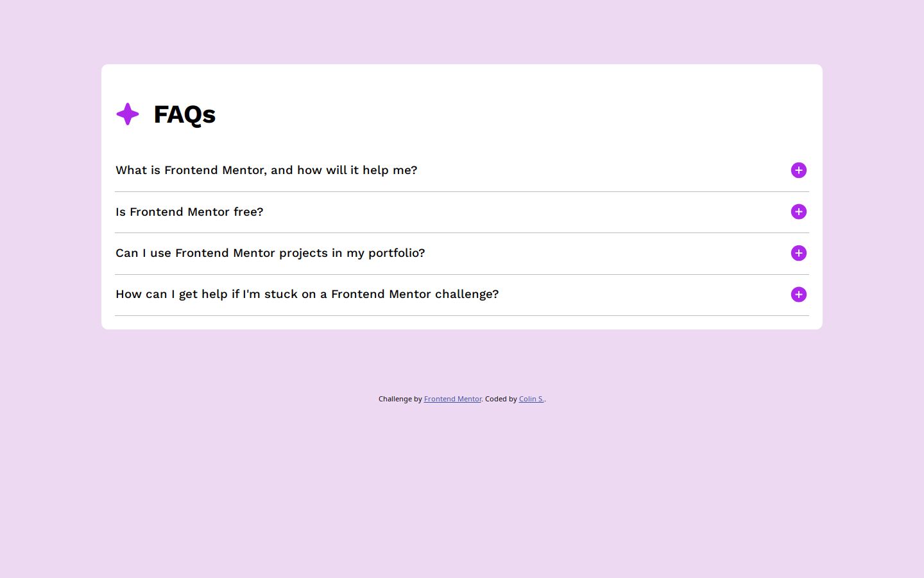Select the 'Challenge by' footer text

[x=400, y=399]
